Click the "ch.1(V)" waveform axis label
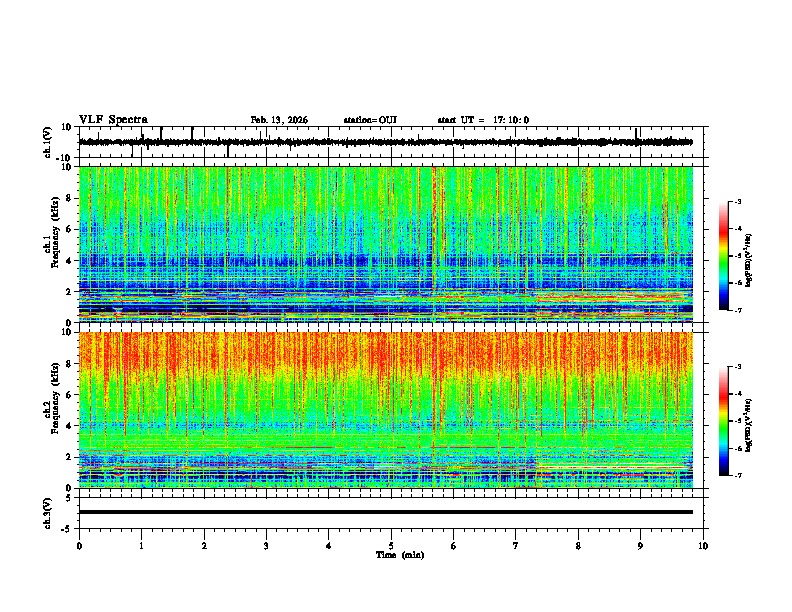The image size is (792, 612). 48,142
